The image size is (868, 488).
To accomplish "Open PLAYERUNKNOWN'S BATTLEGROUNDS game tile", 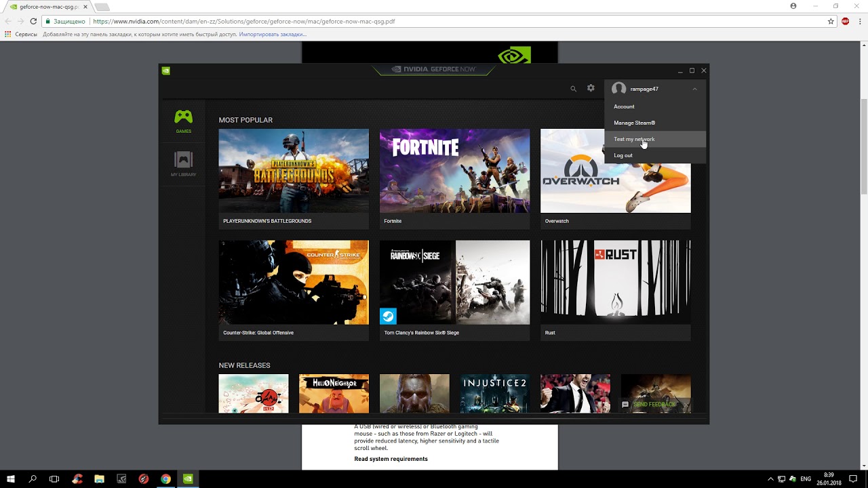I will tap(294, 179).
